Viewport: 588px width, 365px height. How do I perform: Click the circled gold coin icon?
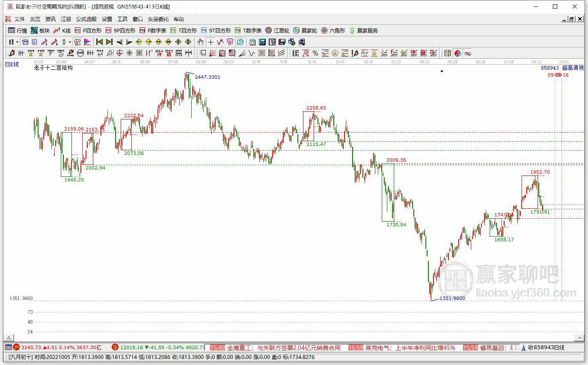tap(335, 53)
